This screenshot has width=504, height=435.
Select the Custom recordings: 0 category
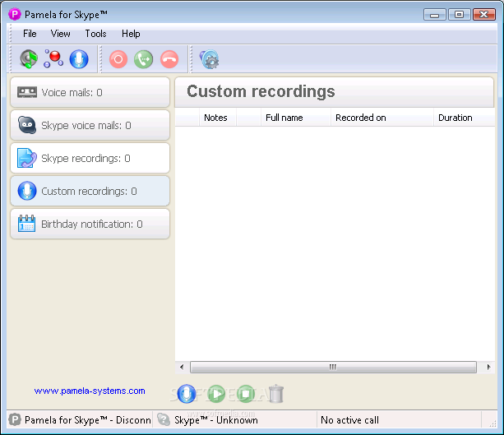(x=90, y=191)
